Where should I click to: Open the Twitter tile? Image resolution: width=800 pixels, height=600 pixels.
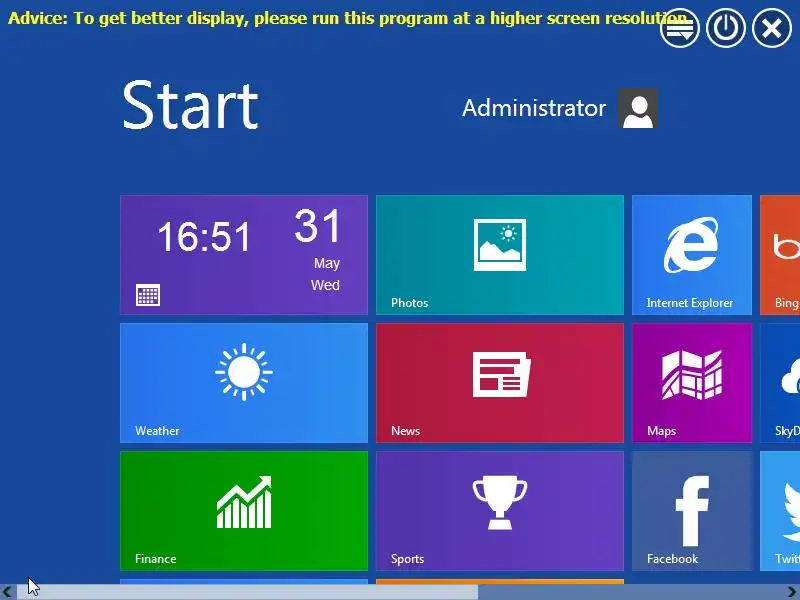(x=780, y=511)
